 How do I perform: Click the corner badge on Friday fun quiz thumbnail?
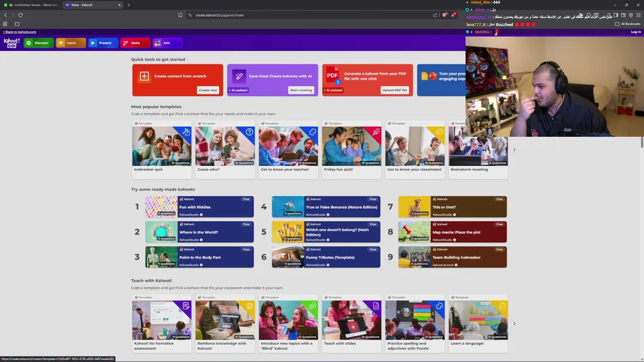376,132
